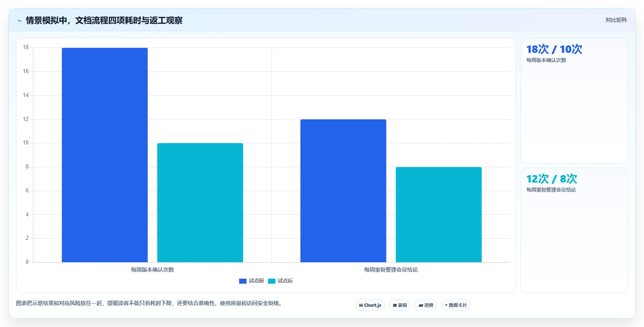This screenshot has height=327, width=644.
Task: Click the y-axis value 18
Action: [26, 47]
